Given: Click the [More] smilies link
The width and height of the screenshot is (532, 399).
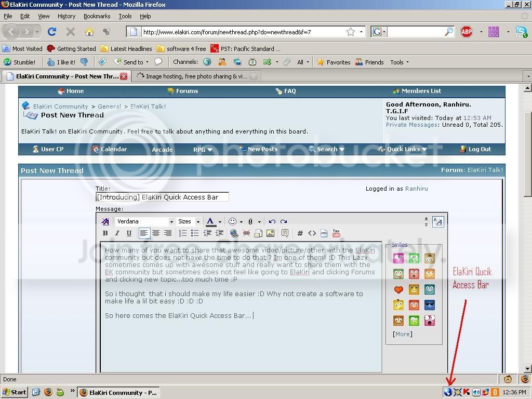Looking at the screenshot, I should 403,334.
